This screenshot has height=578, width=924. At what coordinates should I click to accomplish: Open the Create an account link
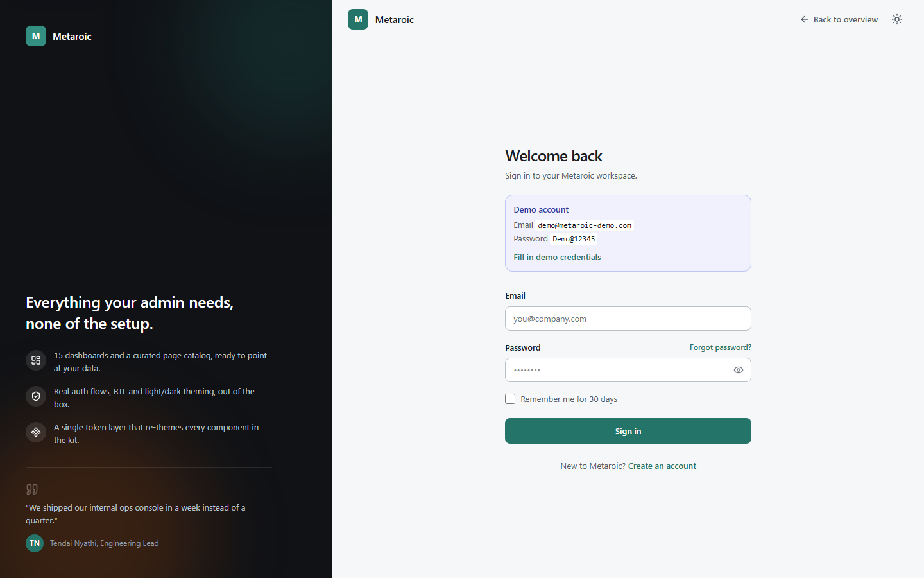point(662,466)
